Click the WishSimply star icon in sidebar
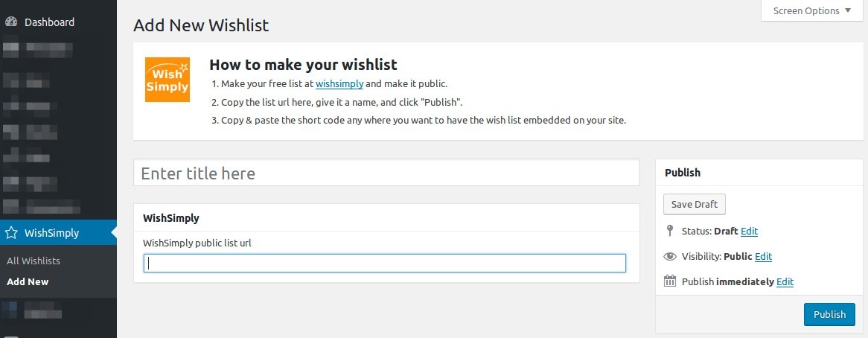The height and width of the screenshot is (338, 868). point(11,233)
